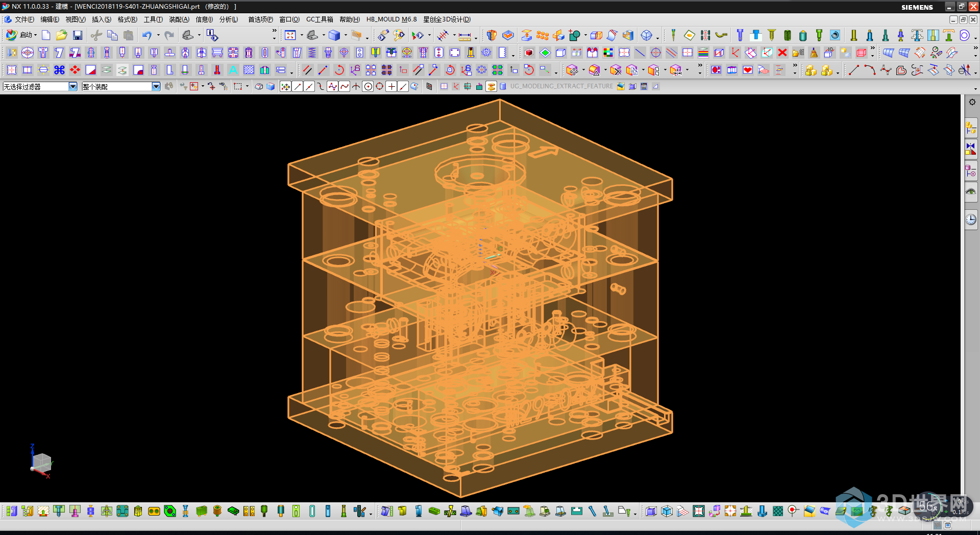Viewport: 980px width, 535px height.
Task: Click the green hexagon nut icon in bottom toolbar
Action: pyautogui.click(x=170, y=511)
